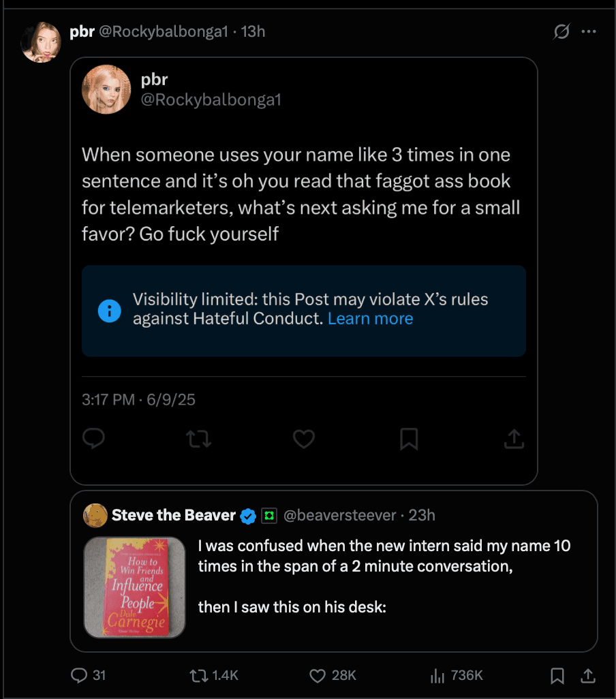Like the post with 28K likes

(x=318, y=675)
